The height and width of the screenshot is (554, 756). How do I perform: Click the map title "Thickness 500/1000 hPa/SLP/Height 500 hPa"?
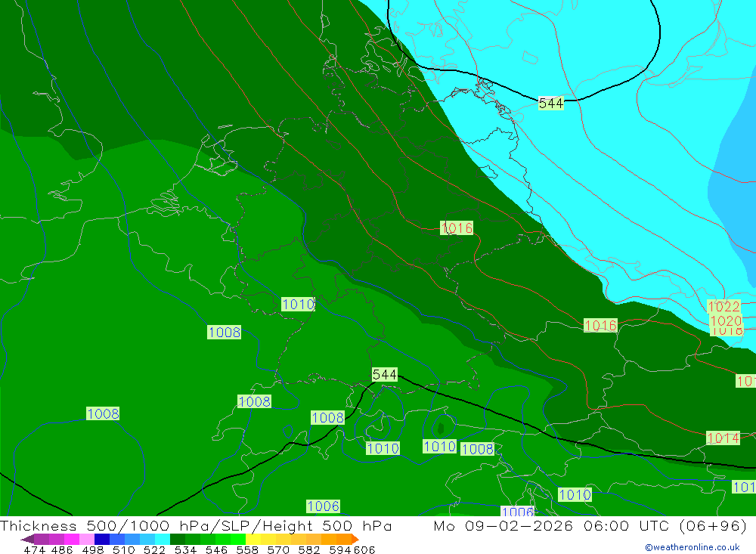click(x=196, y=525)
